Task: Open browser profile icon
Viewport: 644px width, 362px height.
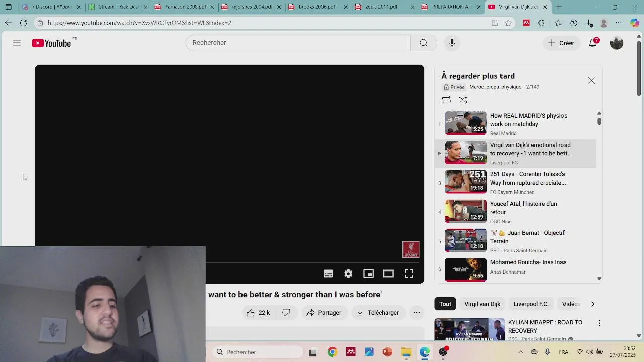Action: [604, 23]
